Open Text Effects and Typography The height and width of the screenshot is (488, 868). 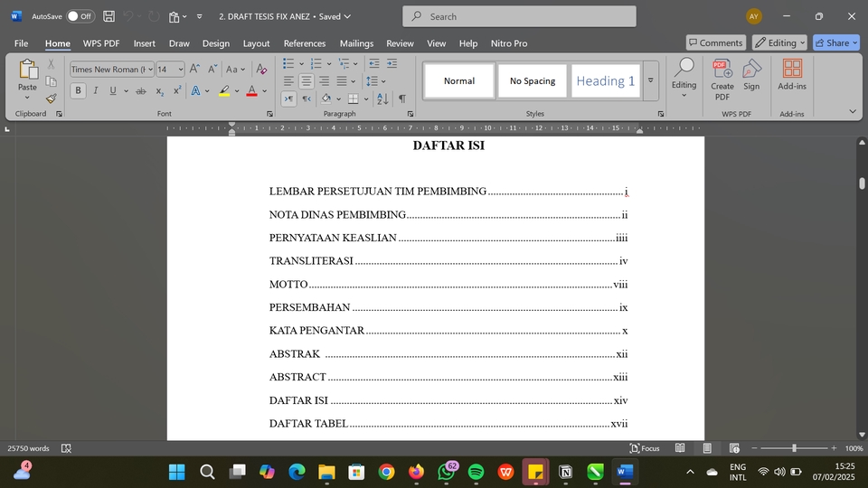195,90
